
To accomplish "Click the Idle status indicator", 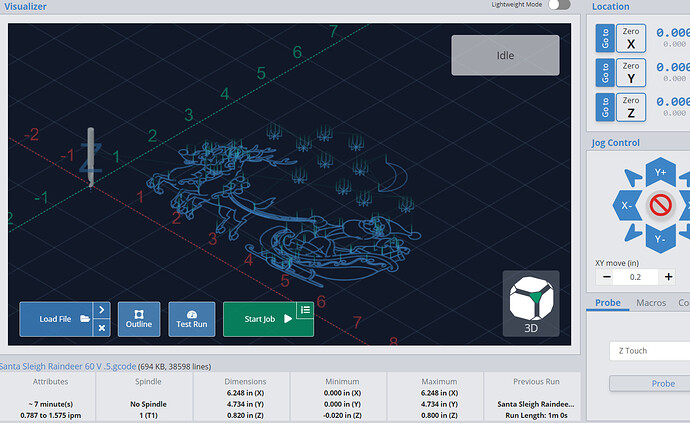I will [505, 55].
